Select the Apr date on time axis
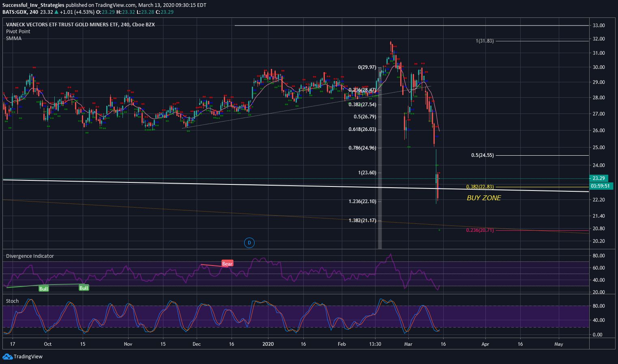This screenshot has width=618, height=364. point(485,344)
